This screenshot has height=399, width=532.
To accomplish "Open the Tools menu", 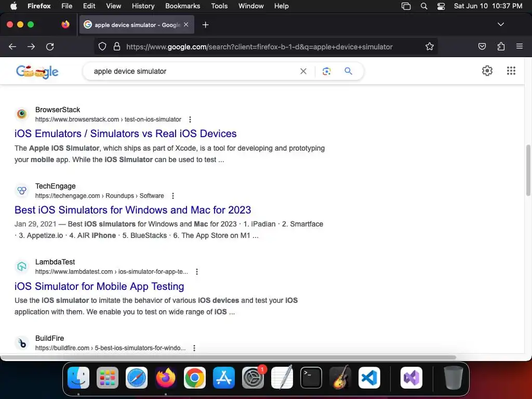I will (x=219, y=6).
